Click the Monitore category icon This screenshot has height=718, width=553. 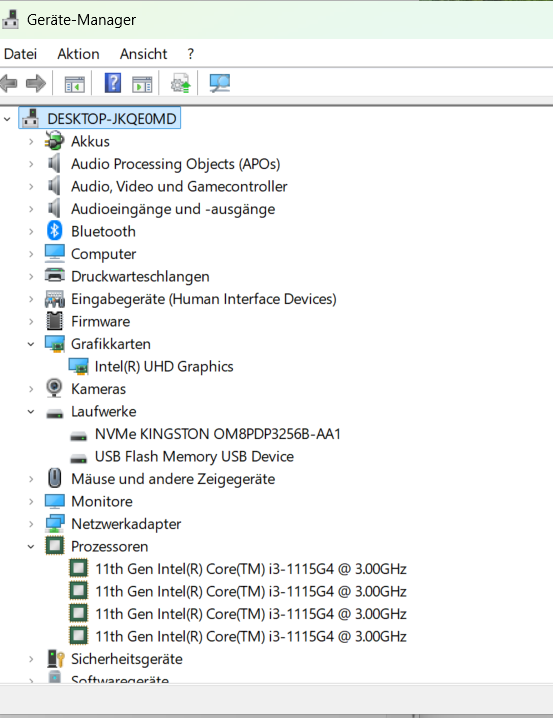(55, 501)
